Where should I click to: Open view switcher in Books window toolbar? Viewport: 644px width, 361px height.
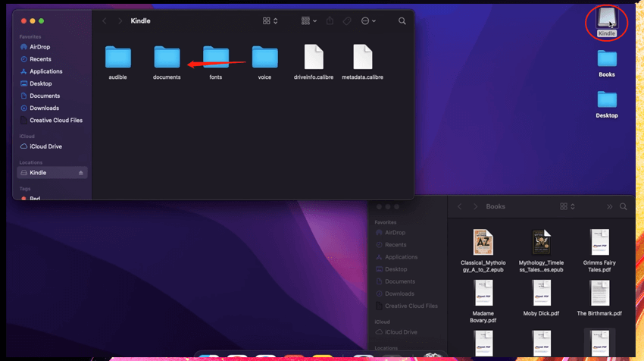[x=567, y=207]
